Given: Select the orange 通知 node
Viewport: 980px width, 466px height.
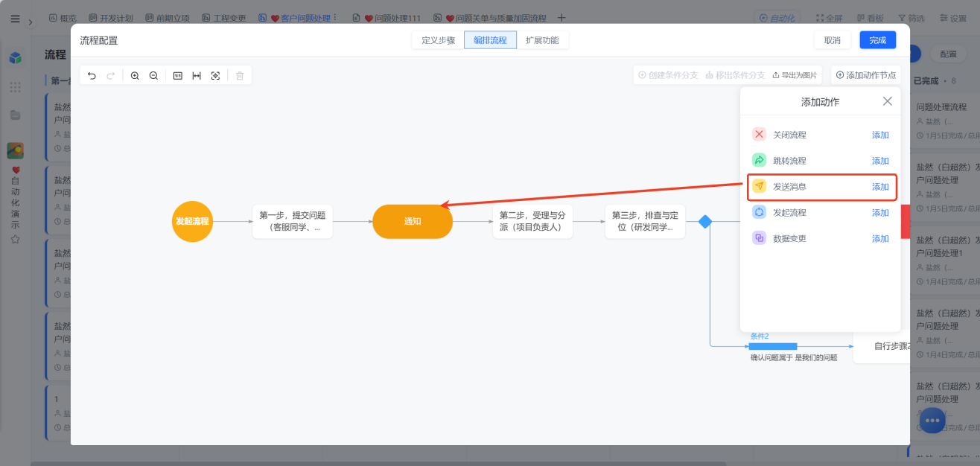Looking at the screenshot, I should click(x=413, y=221).
